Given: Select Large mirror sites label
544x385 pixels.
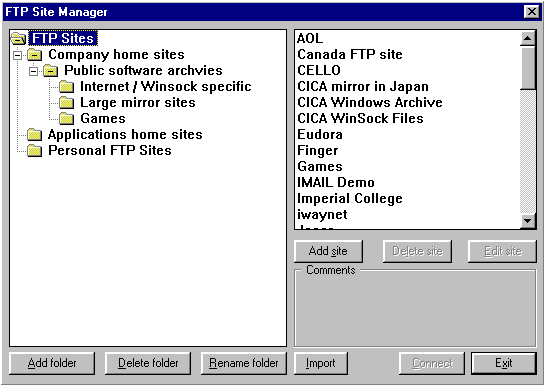Looking at the screenshot, I should click(138, 103).
